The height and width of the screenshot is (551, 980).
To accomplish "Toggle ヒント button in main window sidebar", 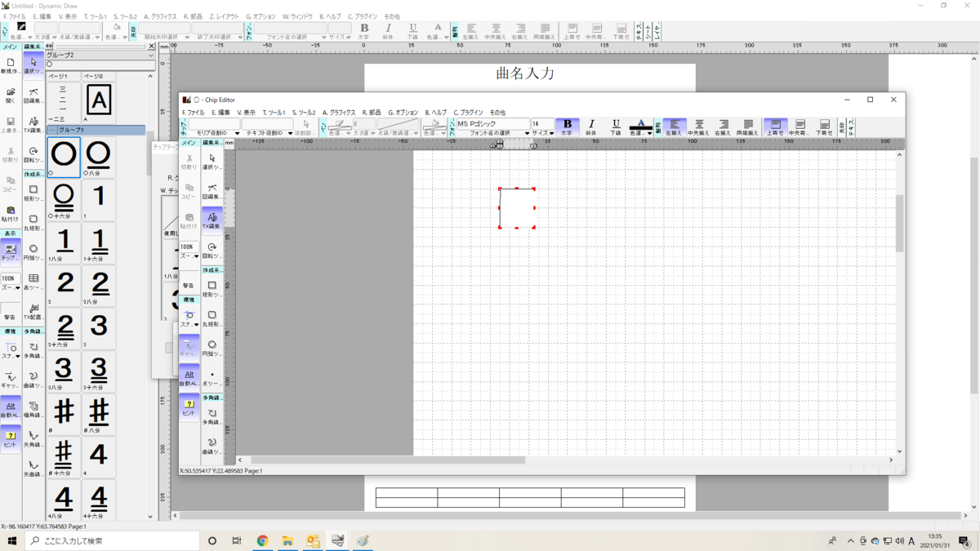I will [x=10, y=438].
